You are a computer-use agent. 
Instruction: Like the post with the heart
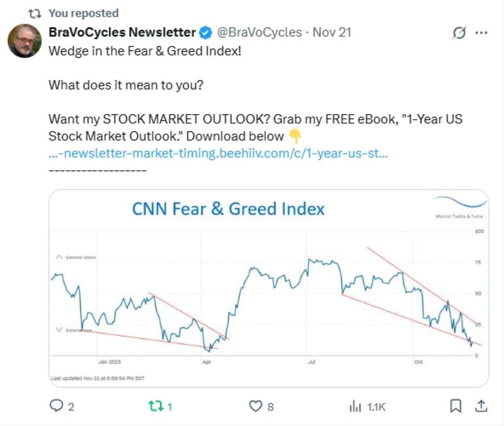point(256,406)
